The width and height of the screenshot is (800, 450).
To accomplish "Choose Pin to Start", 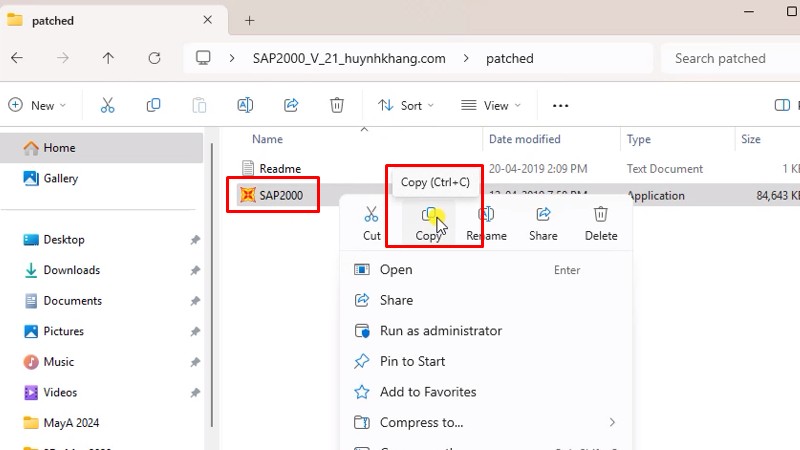I will point(486,361).
